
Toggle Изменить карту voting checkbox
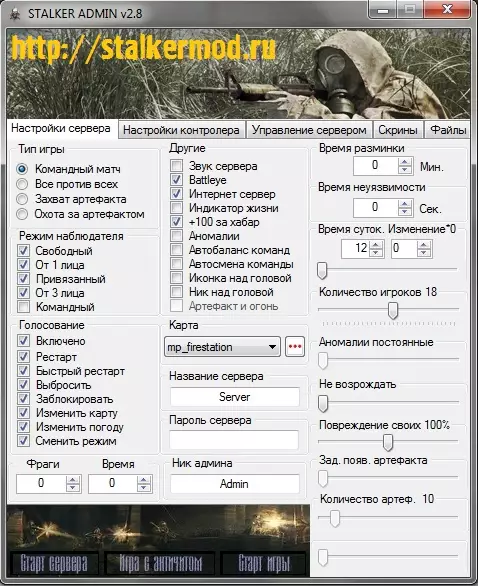pos(24,413)
